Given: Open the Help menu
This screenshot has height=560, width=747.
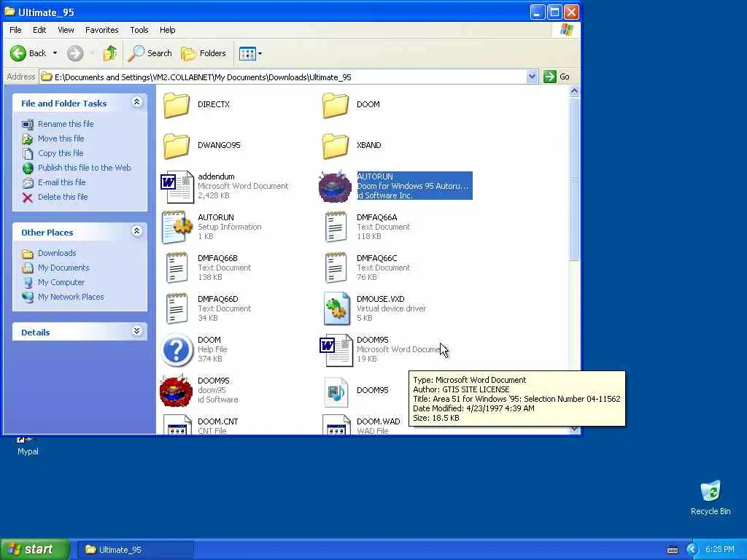Looking at the screenshot, I should [x=167, y=30].
